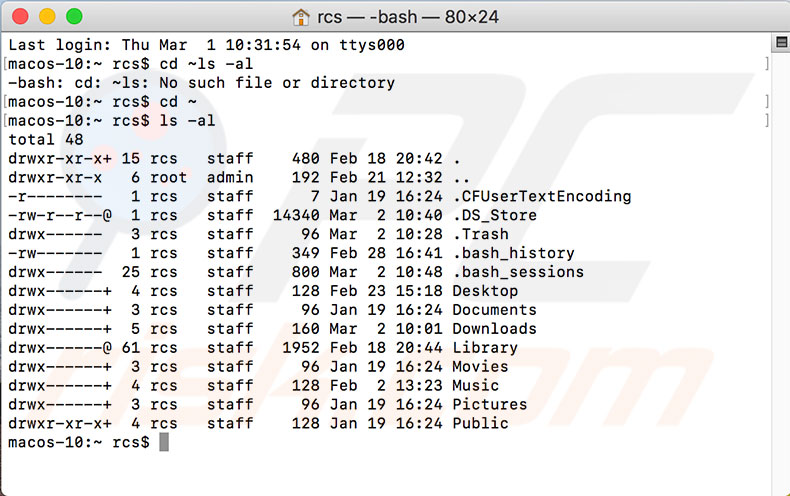Viewport: 790px width, 496px height.
Task: Click the 'Pictures' directory name
Action: point(490,404)
